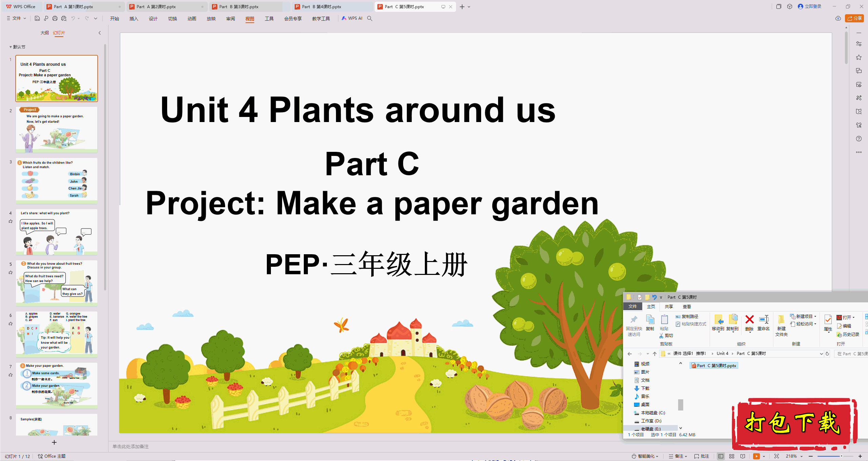Click Unit 4 breadcrumb in Explorer address bar

click(723, 354)
